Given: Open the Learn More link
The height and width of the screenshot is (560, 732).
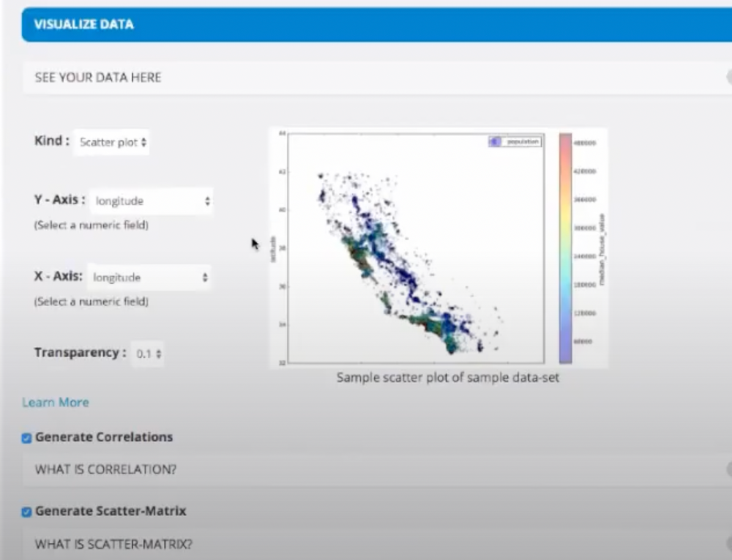Looking at the screenshot, I should coord(55,402).
